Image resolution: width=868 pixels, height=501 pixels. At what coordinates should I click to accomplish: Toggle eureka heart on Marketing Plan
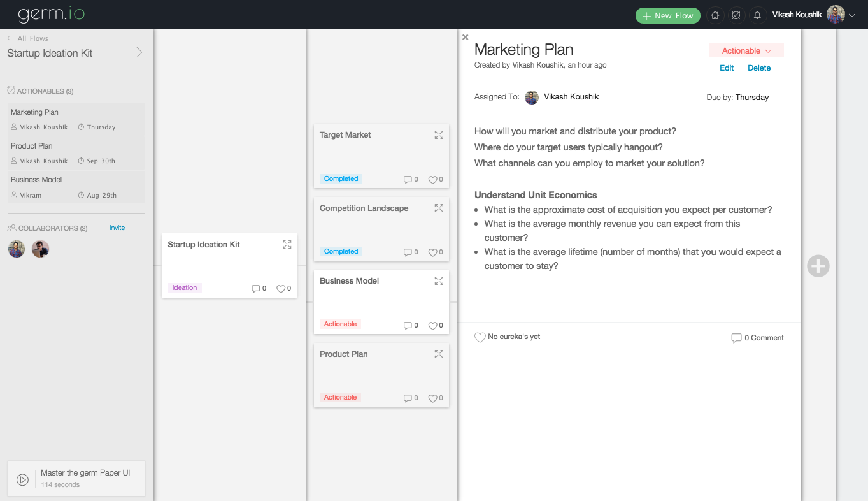coord(480,337)
